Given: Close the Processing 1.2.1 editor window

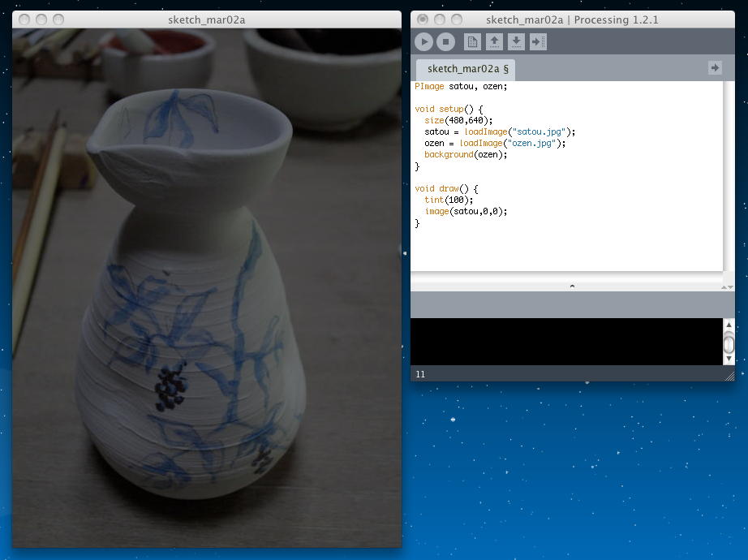Looking at the screenshot, I should 422,19.
